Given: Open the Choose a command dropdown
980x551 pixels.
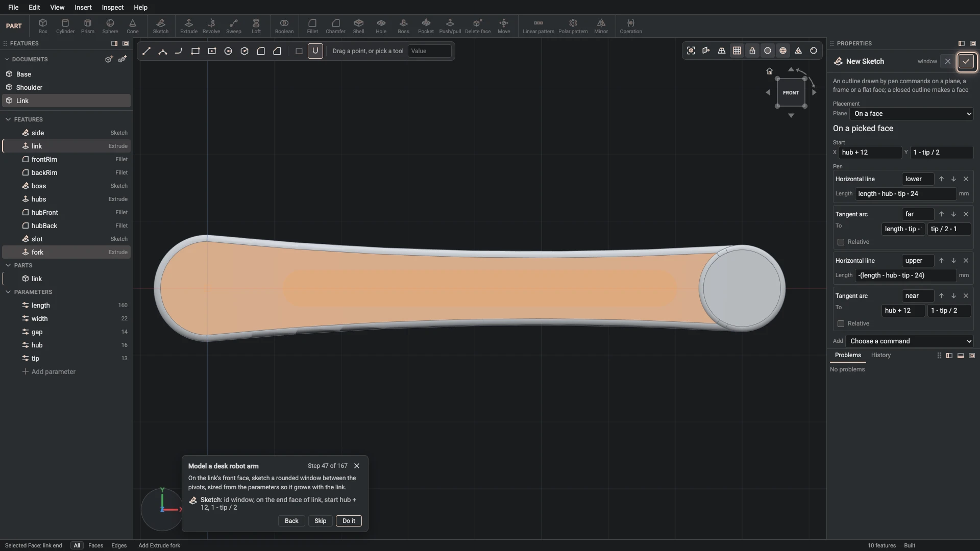Looking at the screenshot, I should (x=910, y=341).
